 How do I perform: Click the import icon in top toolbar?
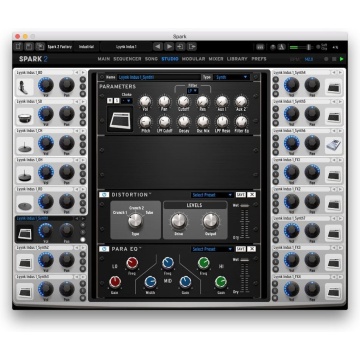point(181,47)
